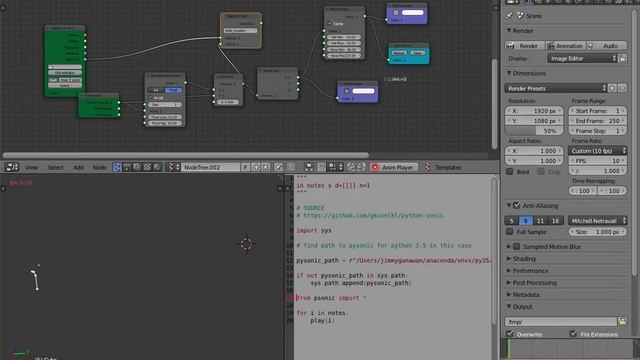Open the View menu in node editor
The height and width of the screenshot is (360, 640).
(x=31, y=167)
